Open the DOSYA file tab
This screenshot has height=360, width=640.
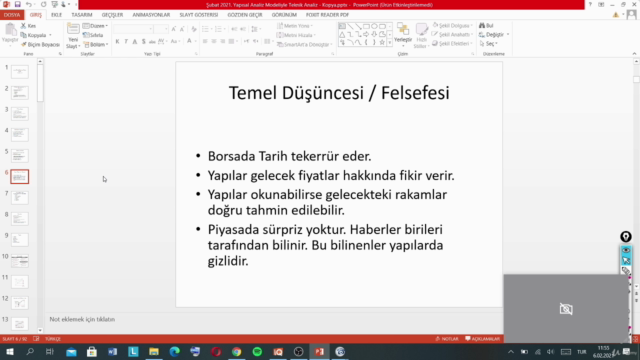[12, 15]
